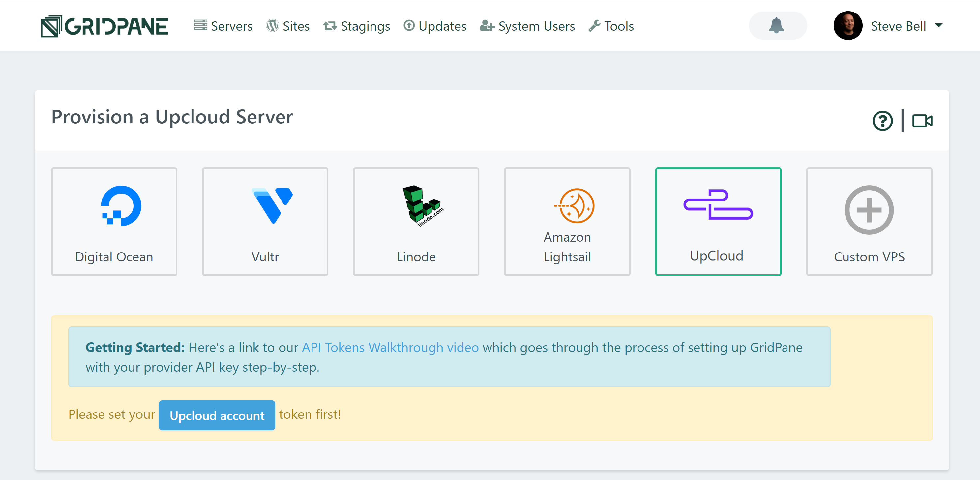Choose the Vultr provider logo
Image resolution: width=980 pixels, height=480 pixels.
[x=272, y=206]
